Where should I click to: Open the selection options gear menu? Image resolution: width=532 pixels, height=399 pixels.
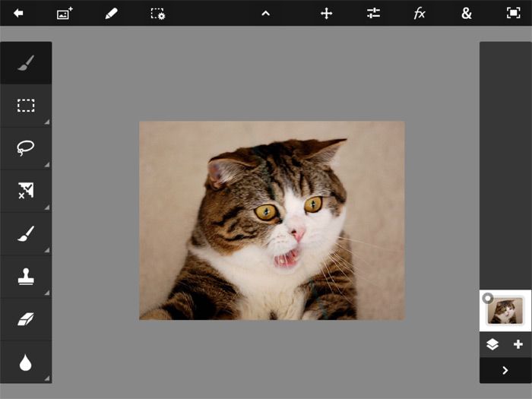157,13
